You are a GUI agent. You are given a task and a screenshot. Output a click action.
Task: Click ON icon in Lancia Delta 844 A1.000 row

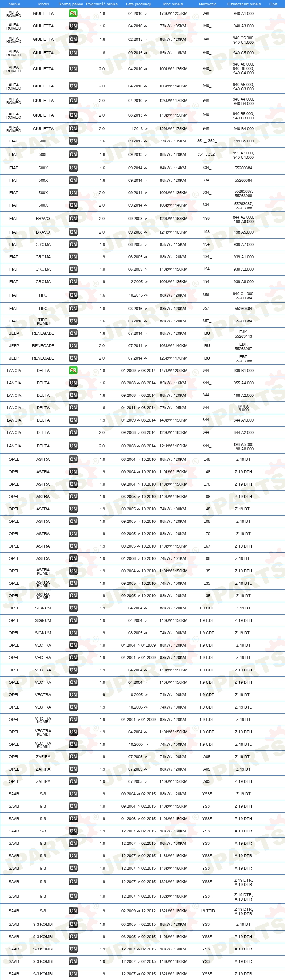coord(73,420)
